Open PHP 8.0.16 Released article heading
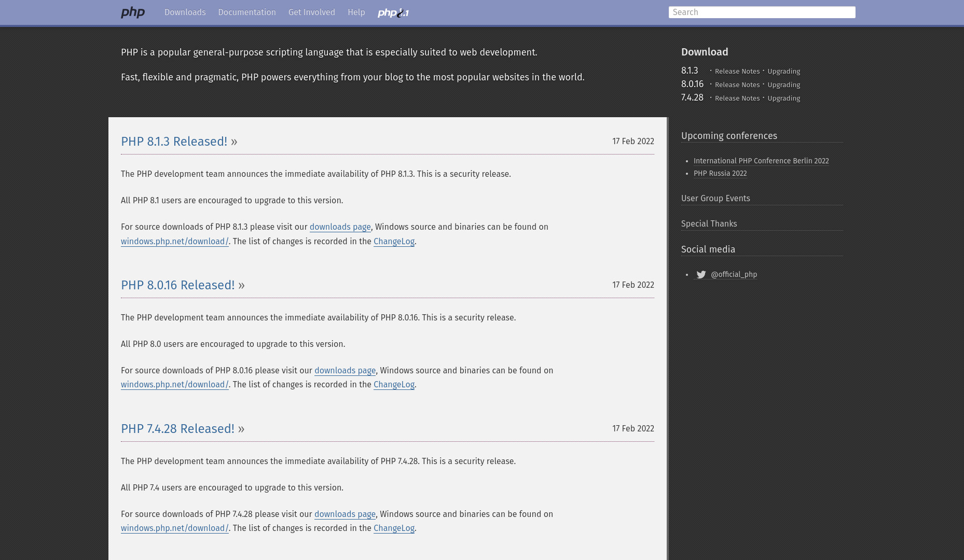 [177, 285]
